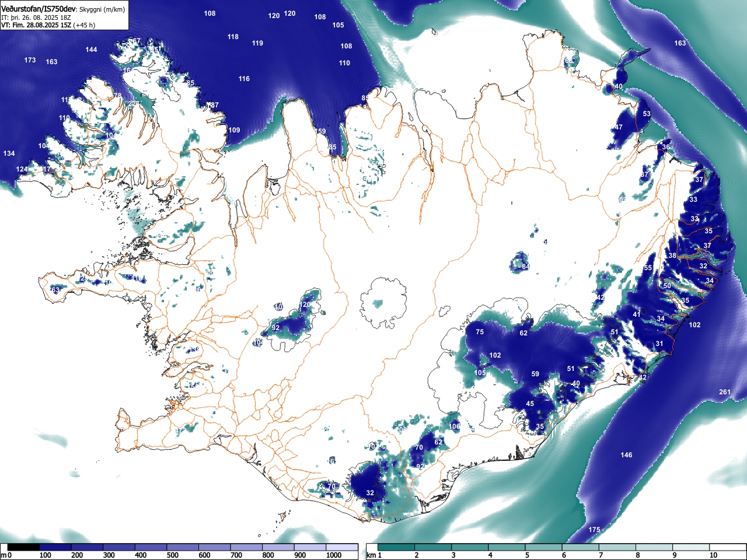Click the 109 visibility value off Westfjords

click(x=234, y=130)
